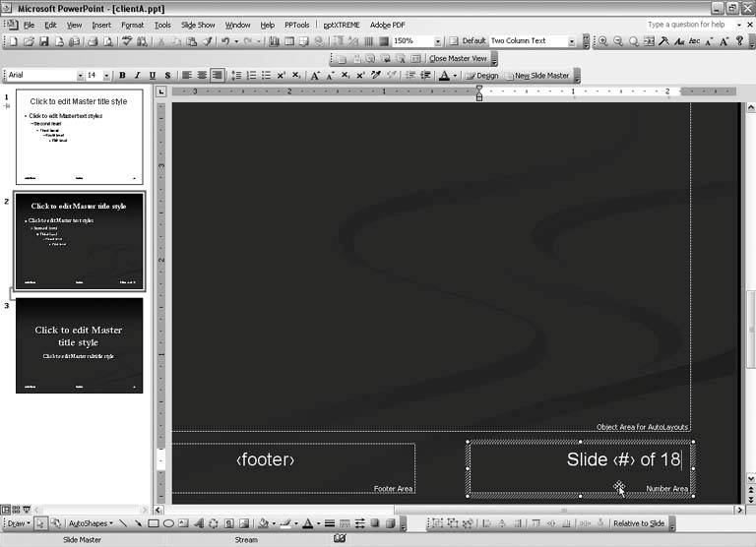The height and width of the screenshot is (547, 756).
Task: Open the font name dropdown
Action: point(79,76)
